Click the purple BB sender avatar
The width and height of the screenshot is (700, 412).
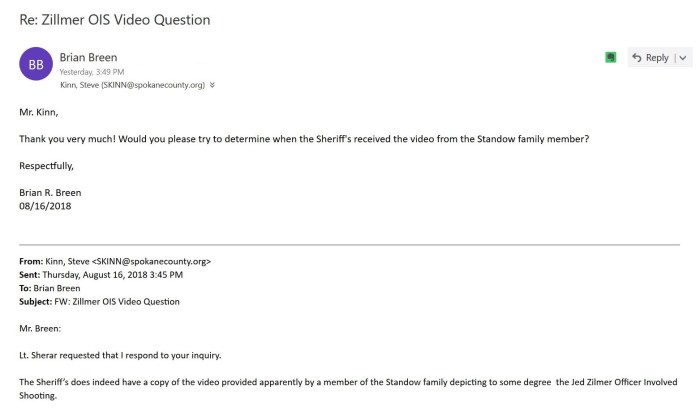click(34, 66)
